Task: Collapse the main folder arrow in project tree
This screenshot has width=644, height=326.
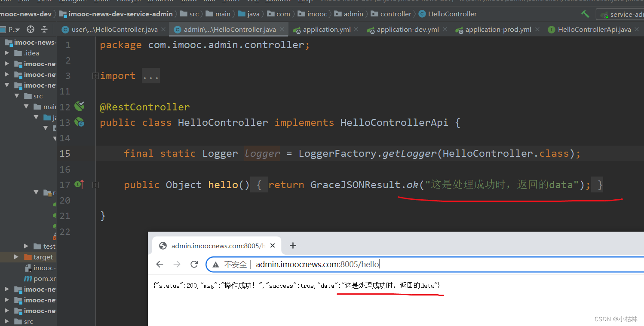Action: (26, 107)
